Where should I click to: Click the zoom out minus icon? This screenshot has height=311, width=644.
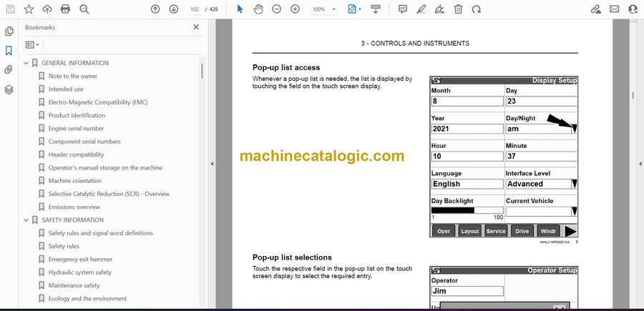277,9
